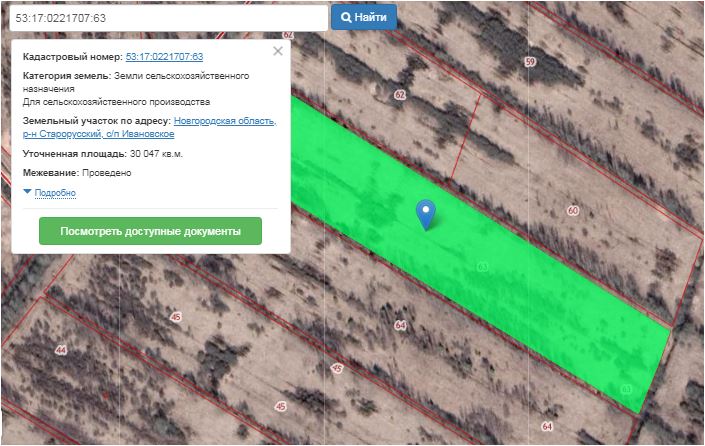This screenshot has width=705, height=446.
Task: Click Посмотреть доступные документы button
Action: pos(150,231)
